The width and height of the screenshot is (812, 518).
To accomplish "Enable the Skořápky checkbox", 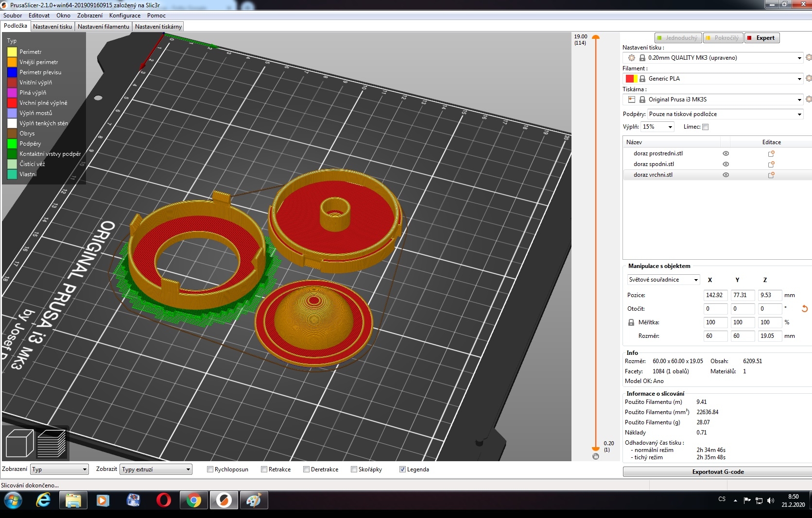I will (354, 469).
